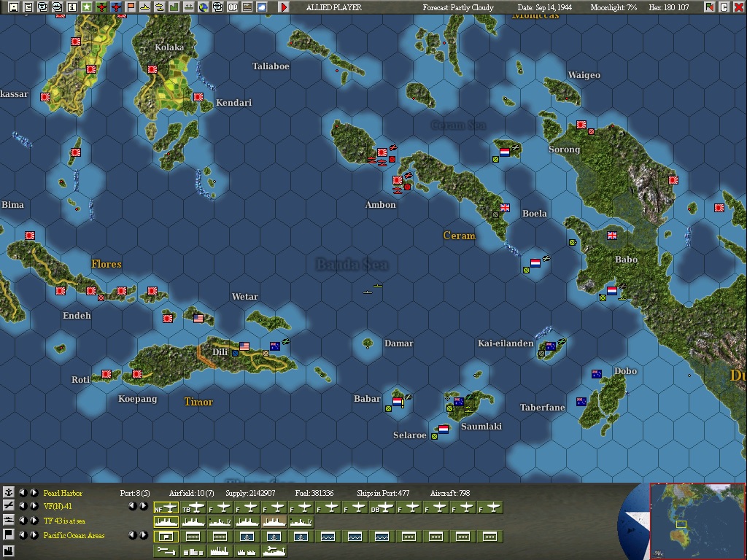
Task: Select the Japanese flag base at Kendari
Action: tap(198, 97)
